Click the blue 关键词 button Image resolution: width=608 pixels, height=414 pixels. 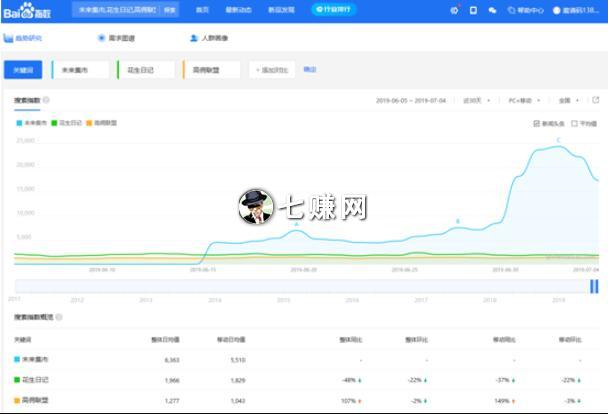(23, 70)
